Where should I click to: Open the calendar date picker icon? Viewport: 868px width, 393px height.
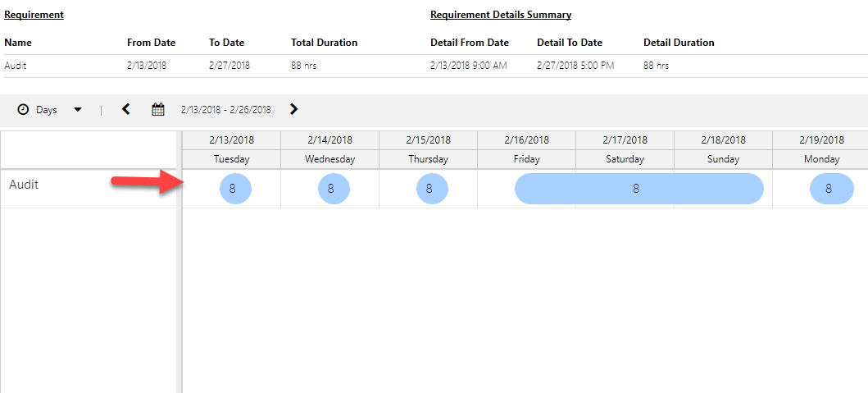coord(158,109)
